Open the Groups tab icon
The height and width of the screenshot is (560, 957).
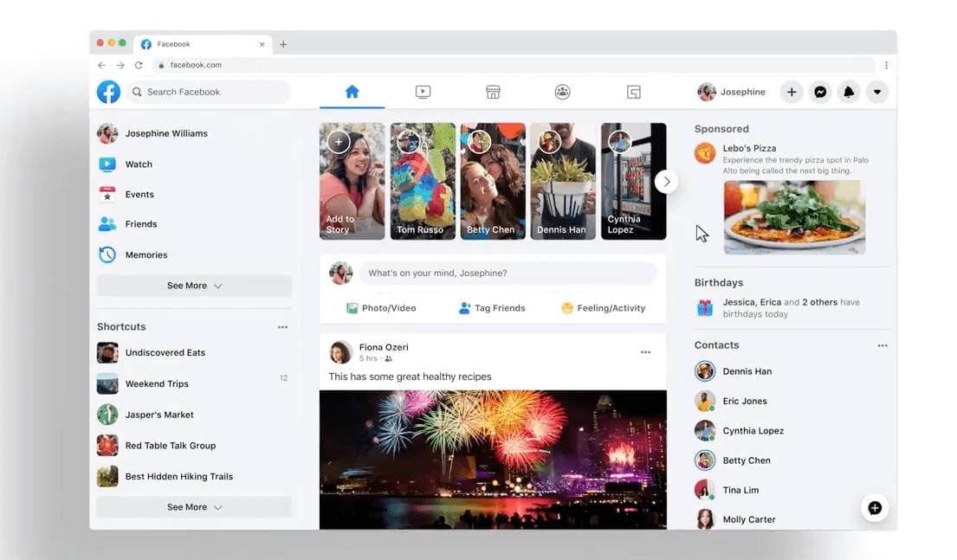tap(562, 92)
